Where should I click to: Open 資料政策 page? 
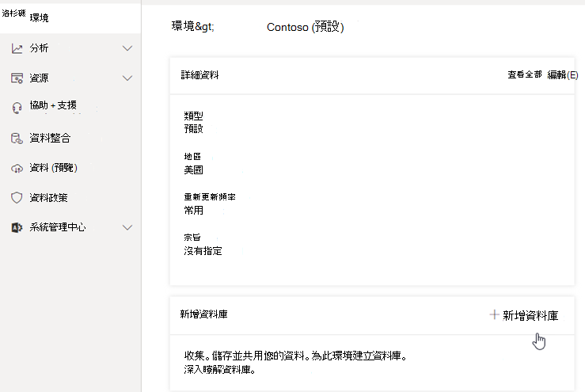pyautogui.click(x=70, y=197)
